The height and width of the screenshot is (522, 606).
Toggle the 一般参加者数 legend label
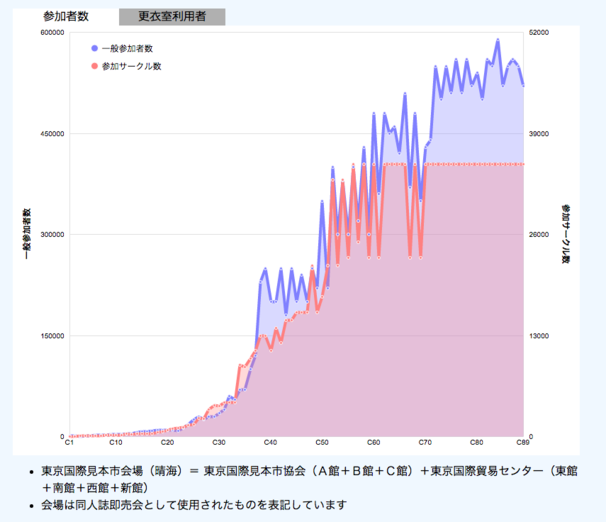click(x=127, y=48)
